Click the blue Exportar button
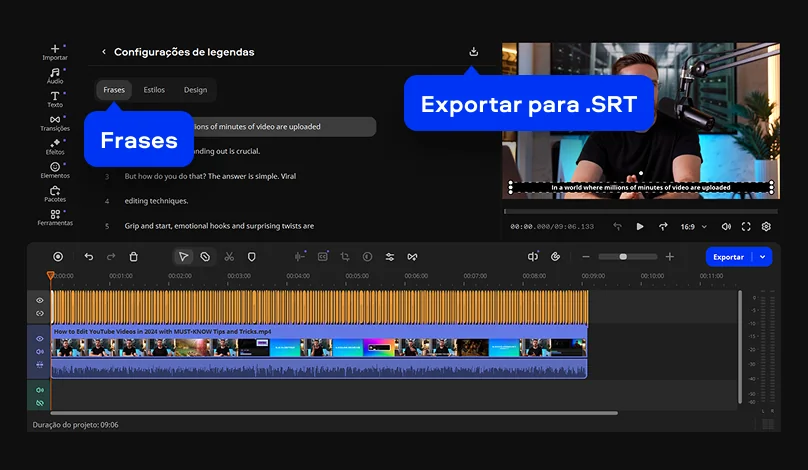Image resolution: width=808 pixels, height=470 pixels. pyautogui.click(x=728, y=257)
